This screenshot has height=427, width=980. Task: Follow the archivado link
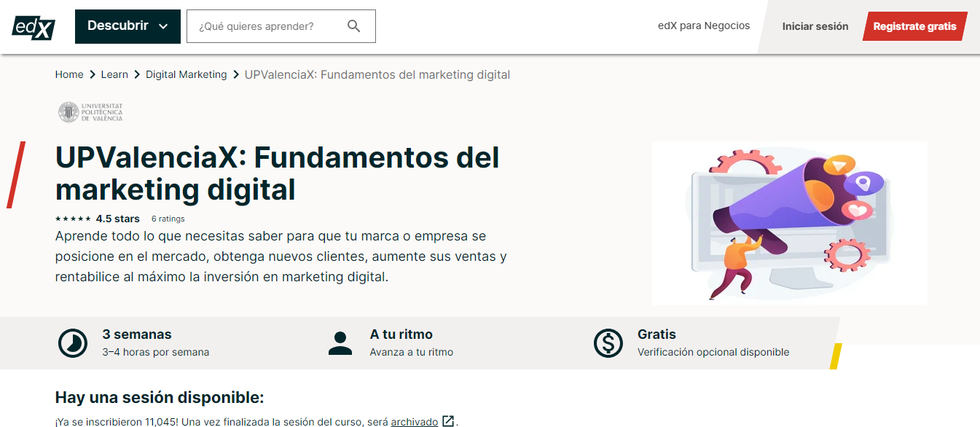pos(414,421)
